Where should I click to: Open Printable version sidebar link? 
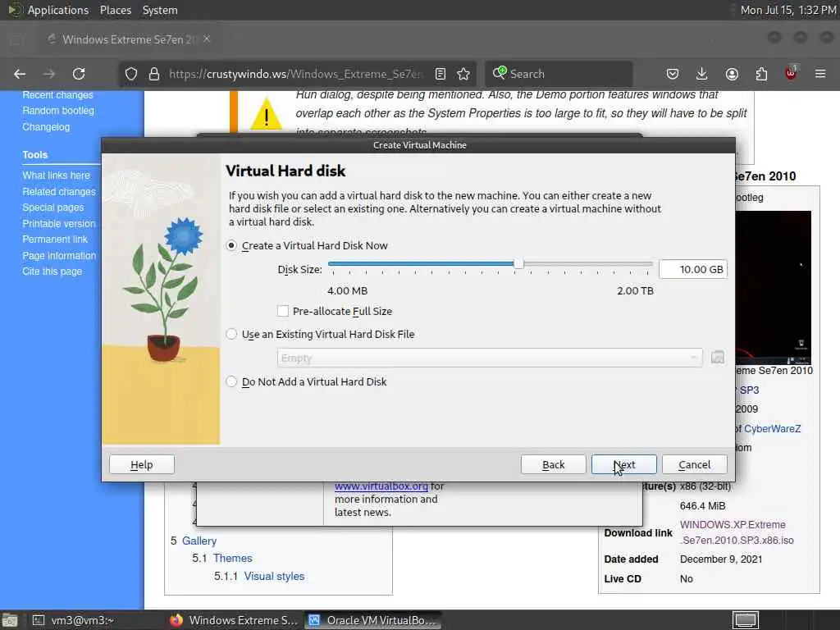pyautogui.click(x=59, y=223)
